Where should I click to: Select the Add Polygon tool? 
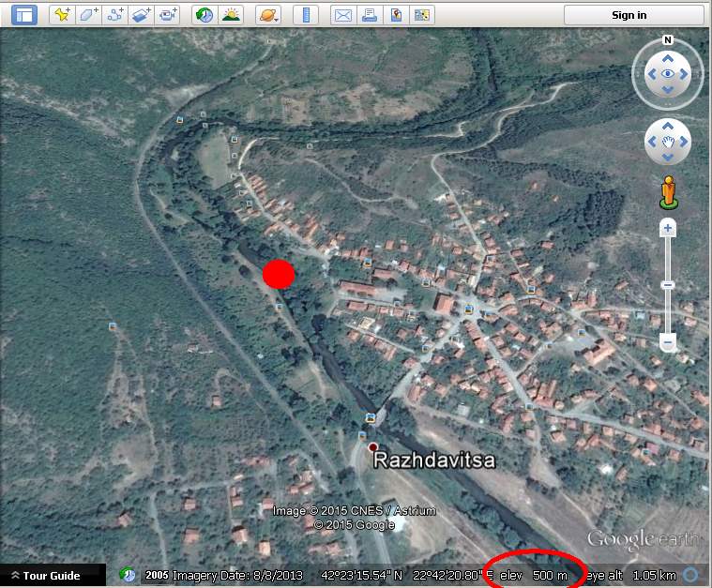[87, 15]
